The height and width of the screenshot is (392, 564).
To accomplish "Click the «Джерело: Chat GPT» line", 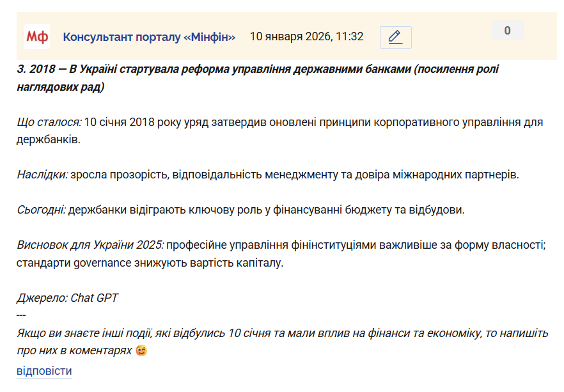I will pos(67,298).
